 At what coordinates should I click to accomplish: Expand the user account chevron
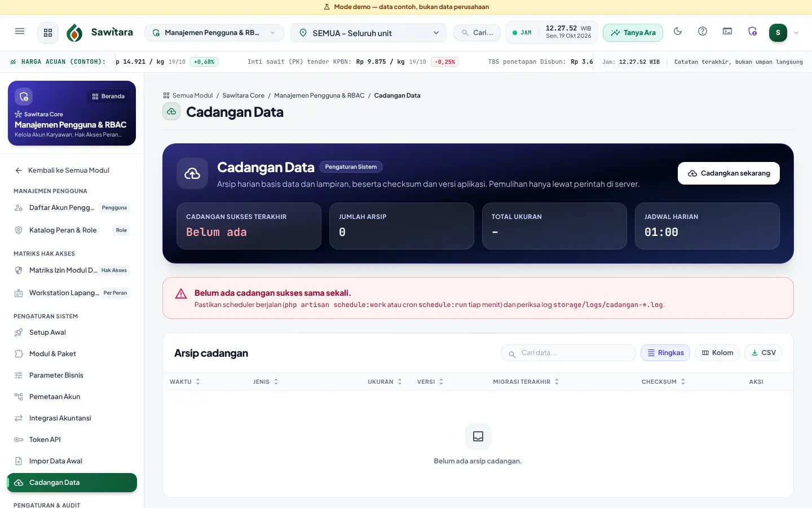[x=796, y=33]
